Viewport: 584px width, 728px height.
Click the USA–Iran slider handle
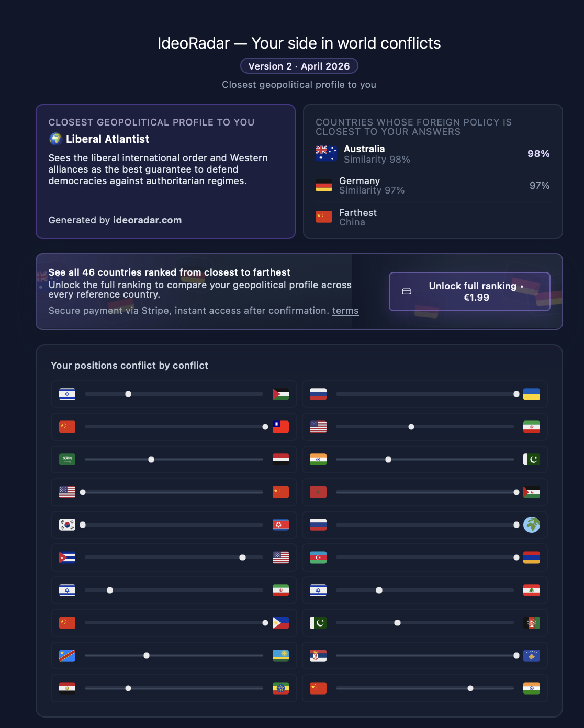(411, 427)
